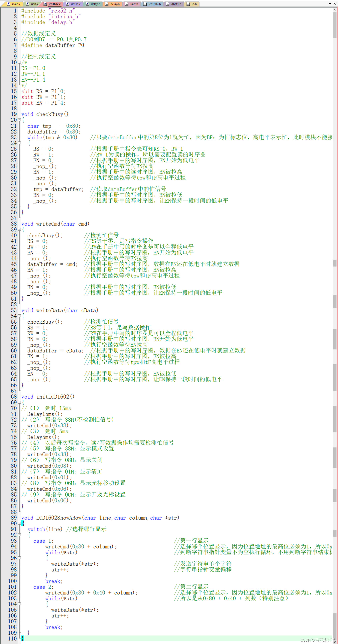
Task: Click text "Delay5ms();"
Action: coord(44,437)
